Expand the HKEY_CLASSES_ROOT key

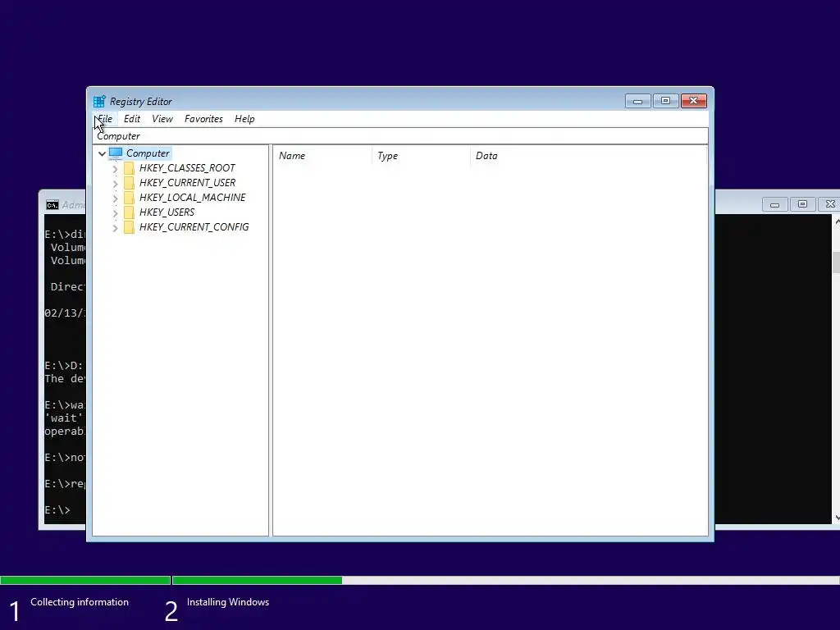coord(115,169)
